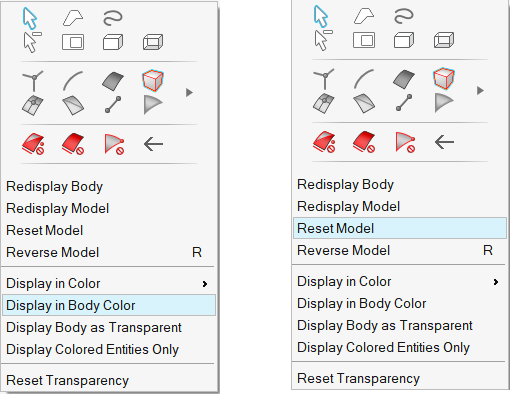Choose rectangle window selection in right menu

click(x=364, y=40)
